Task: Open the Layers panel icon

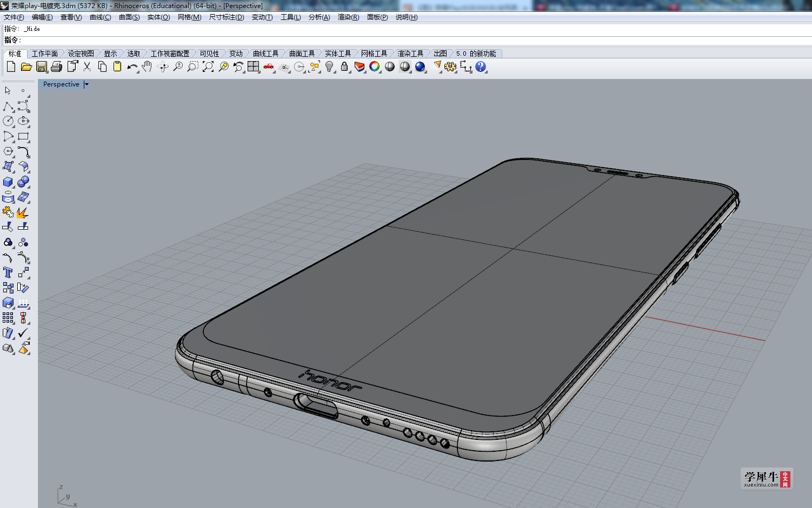Action: coord(360,66)
